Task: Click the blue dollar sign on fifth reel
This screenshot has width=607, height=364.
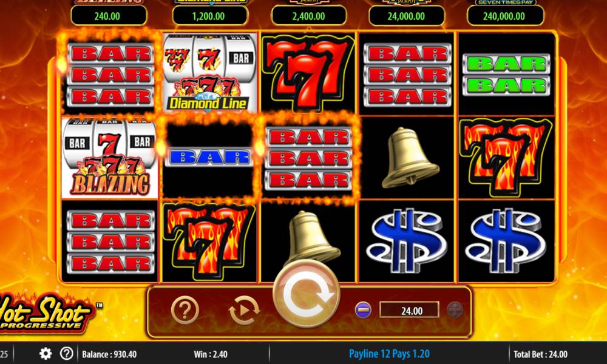Action: pos(505,241)
